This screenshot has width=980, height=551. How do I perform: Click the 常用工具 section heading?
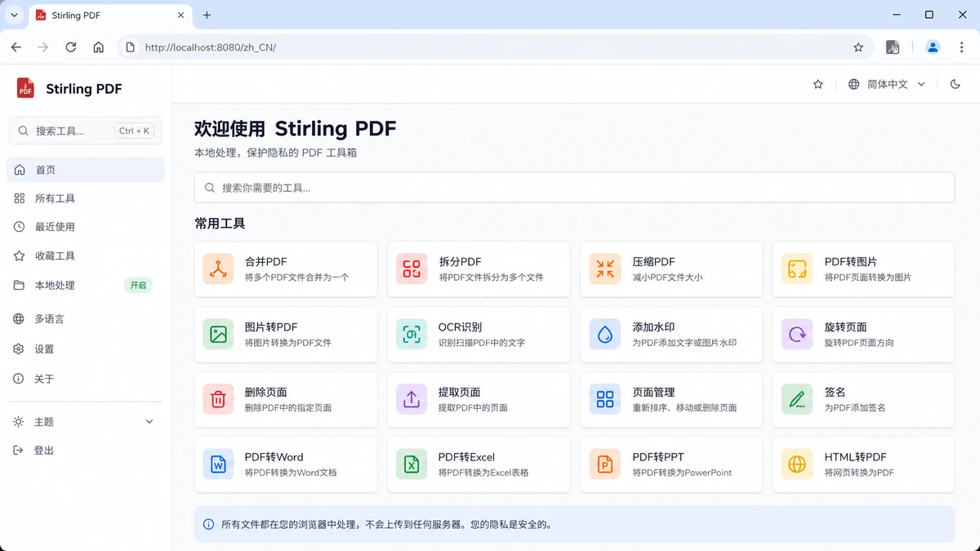click(220, 224)
